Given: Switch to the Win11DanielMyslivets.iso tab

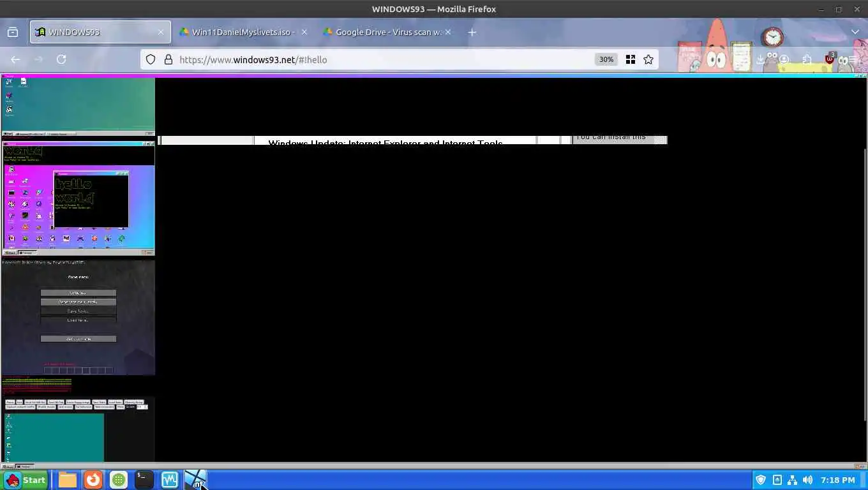Looking at the screenshot, I should pyautogui.click(x=243, y=32).
